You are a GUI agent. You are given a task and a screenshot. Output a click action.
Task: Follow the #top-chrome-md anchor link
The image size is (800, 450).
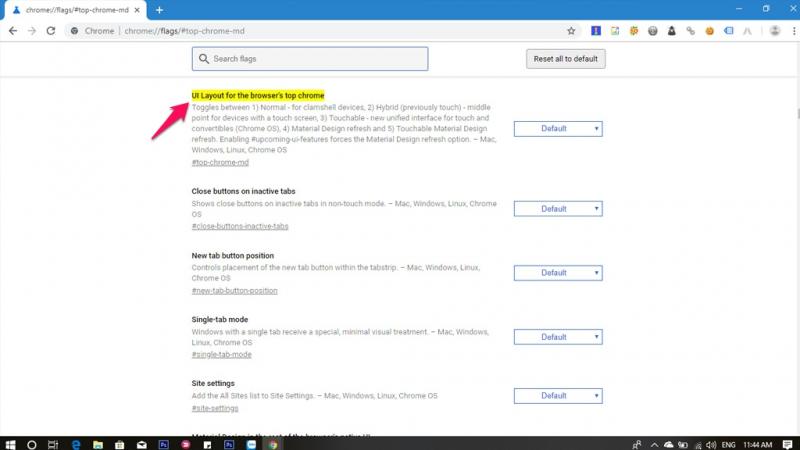click(220, 162)
